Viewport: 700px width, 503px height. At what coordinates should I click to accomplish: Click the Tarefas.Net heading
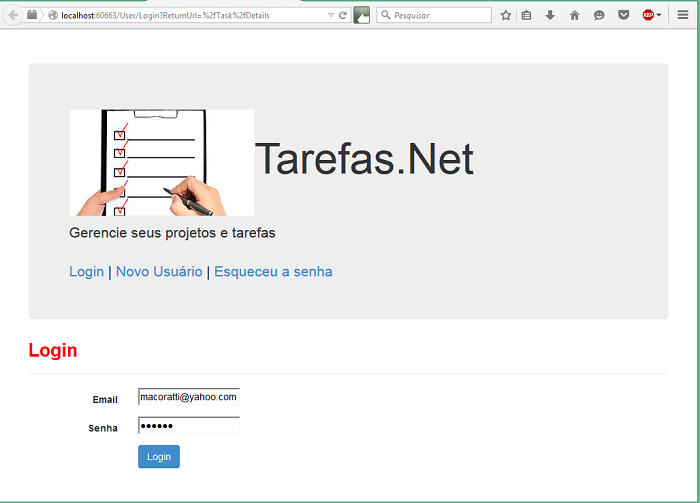(364, 158)
